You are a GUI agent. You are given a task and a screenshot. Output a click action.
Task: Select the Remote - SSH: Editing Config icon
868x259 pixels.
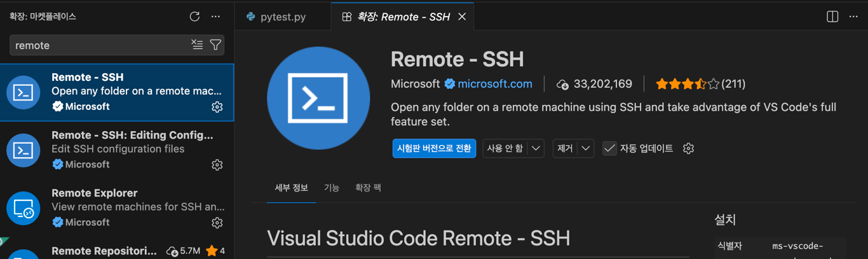click(24, 150)
